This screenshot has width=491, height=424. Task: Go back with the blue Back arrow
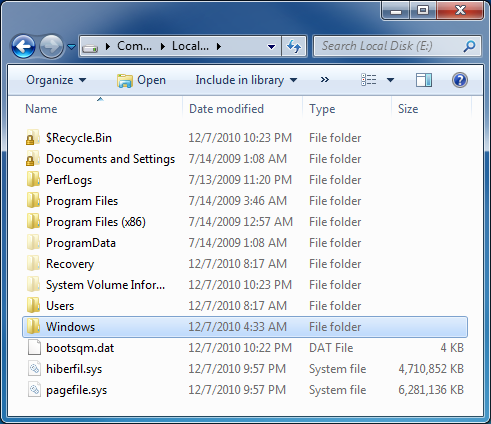[x=23, y=47]
